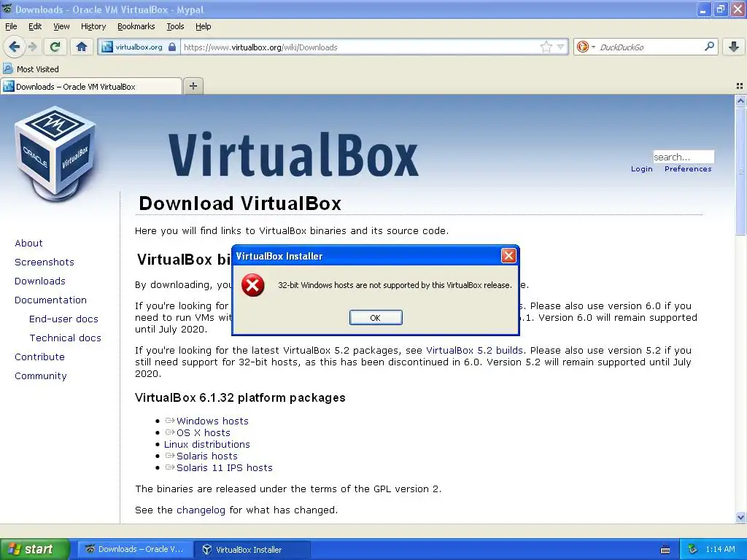The image size is (747, 560).
Task: Click the browser Forward arrow button
Action: (x=33, y=47)
